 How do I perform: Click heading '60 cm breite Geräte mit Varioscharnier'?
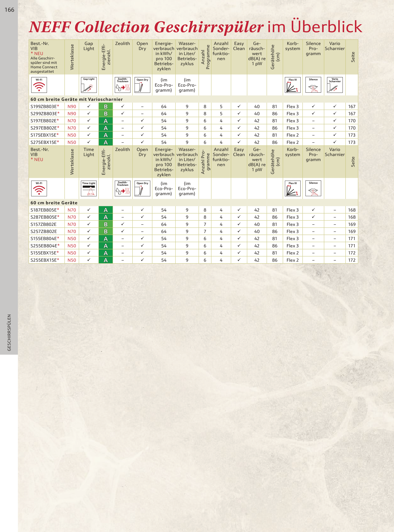pyautogui.click(x=77, y=99)
